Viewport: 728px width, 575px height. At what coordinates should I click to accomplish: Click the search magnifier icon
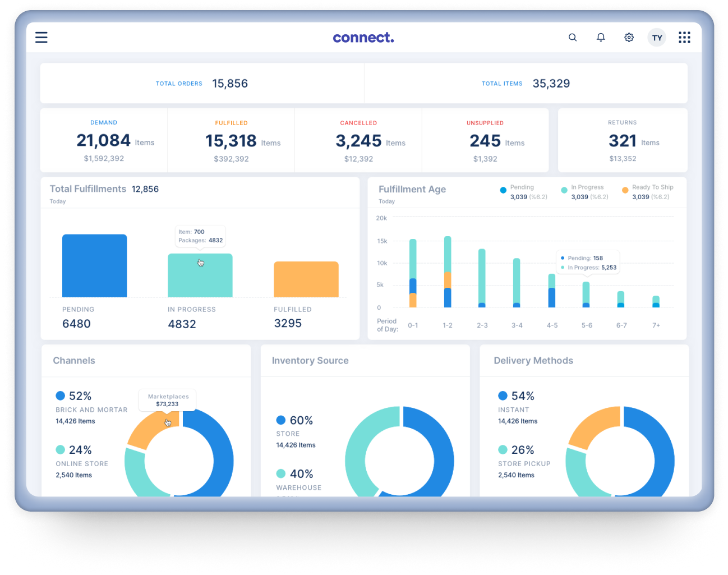(x=573, y=38)
